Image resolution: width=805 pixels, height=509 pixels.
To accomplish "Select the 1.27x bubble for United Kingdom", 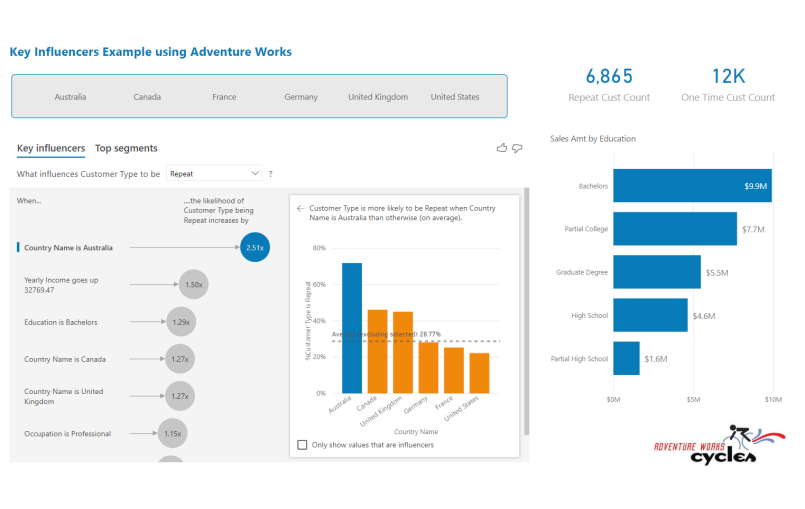I will click(180, 396).
